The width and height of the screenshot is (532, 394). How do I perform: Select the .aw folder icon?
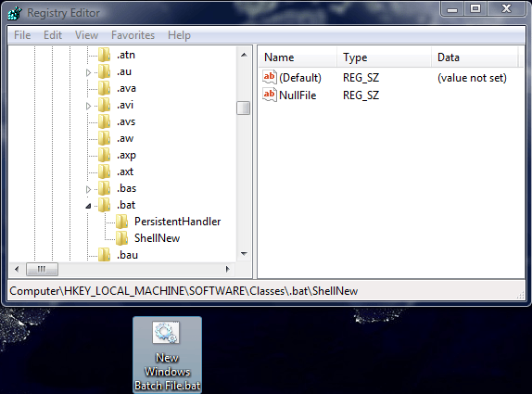point(104,138)
